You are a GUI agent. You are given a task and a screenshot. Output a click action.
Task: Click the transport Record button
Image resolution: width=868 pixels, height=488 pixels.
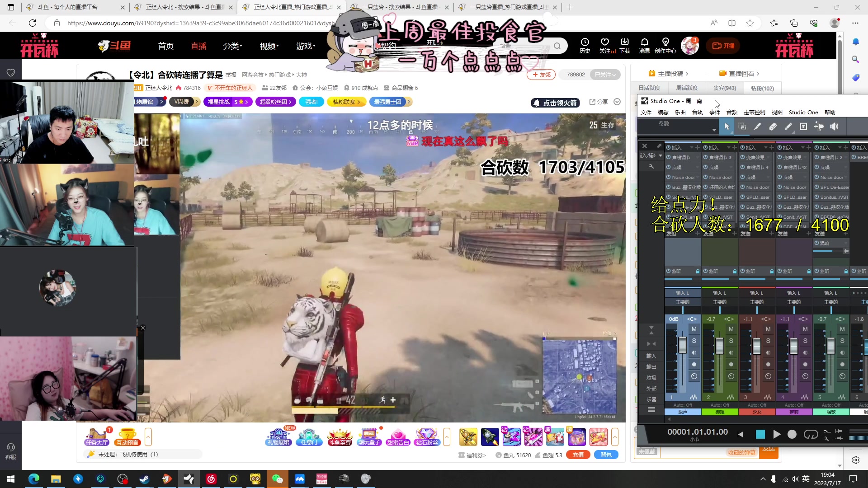[x=792, y=434]
